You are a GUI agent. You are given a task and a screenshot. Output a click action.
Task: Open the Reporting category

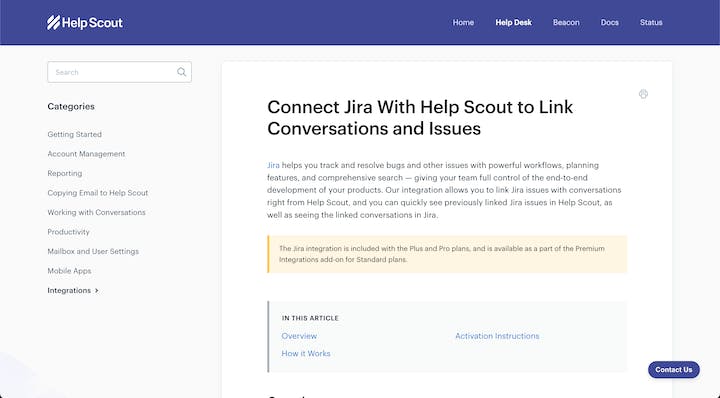tap(65, 174)
